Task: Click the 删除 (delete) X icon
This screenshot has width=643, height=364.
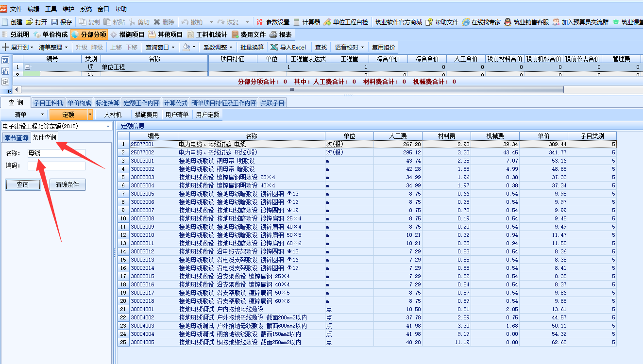Action: click(157, 22)
